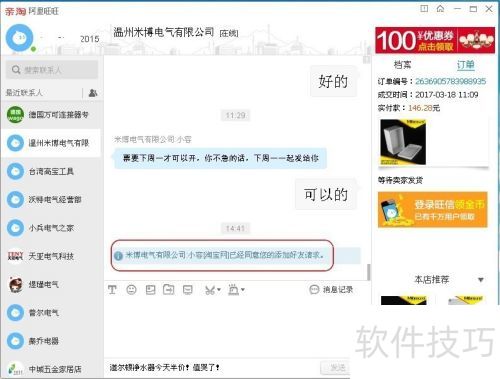Expand calculator tool dropdown arrow

243,290
